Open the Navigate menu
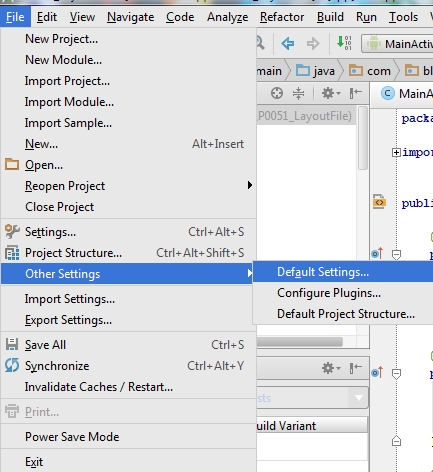The height and width of the screenshot is (472, 433). point(130,17)
